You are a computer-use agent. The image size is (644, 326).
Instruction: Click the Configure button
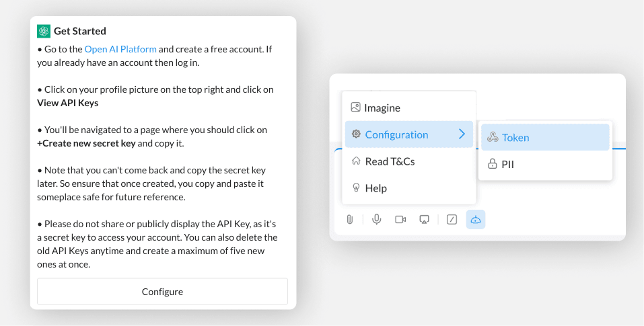pyautogui.click(x=162, y=292)
